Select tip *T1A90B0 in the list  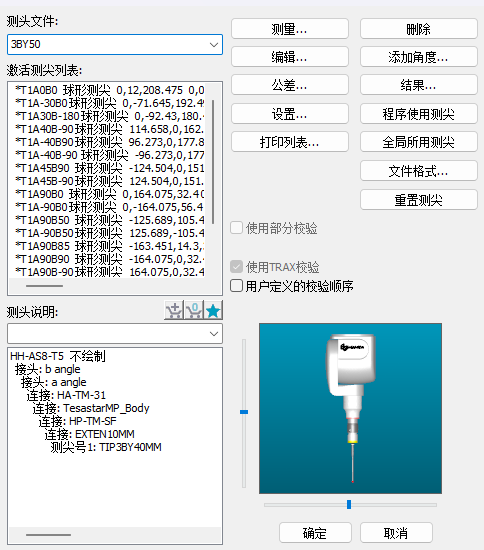pos(109,194)
